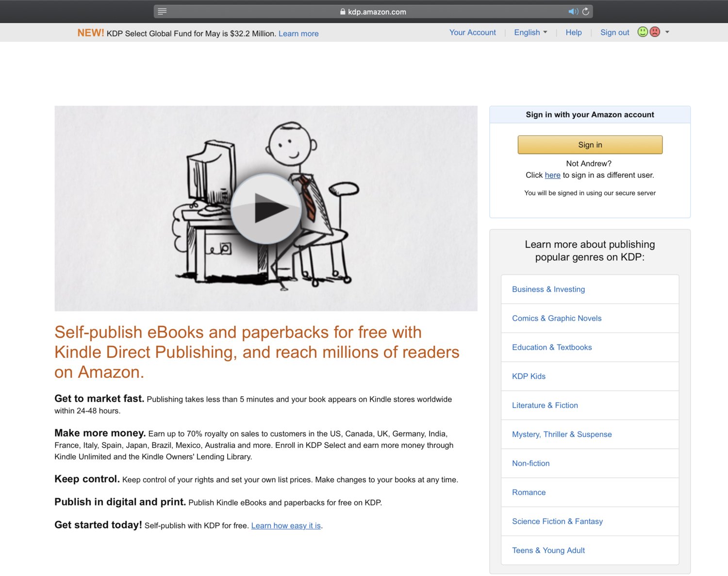This screenshot has height=576, width=728.
Task: Click 'You will be signed in using our secure server' text
Action: [590, 193]
